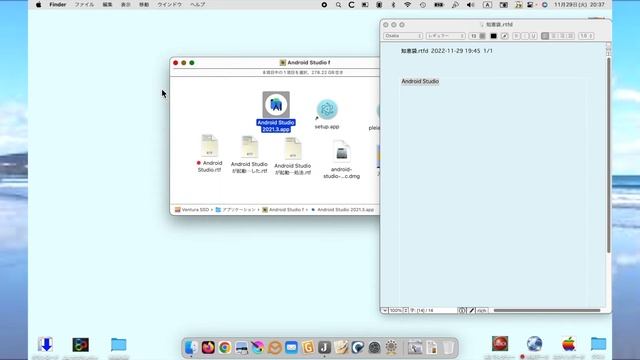
Task: Click Ventura SSD in the Finder path bar
Action: [x=192, y=210]
